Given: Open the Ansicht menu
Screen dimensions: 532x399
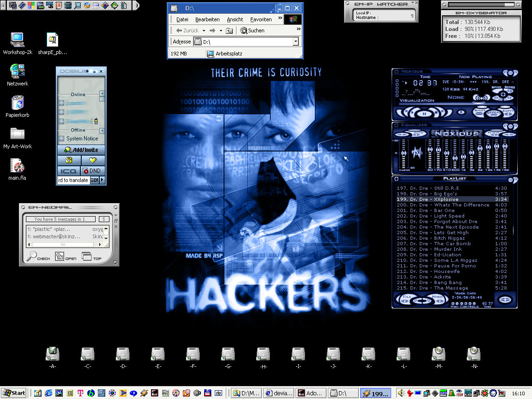Looking at the screenshot, I should [x=235, y=19].
